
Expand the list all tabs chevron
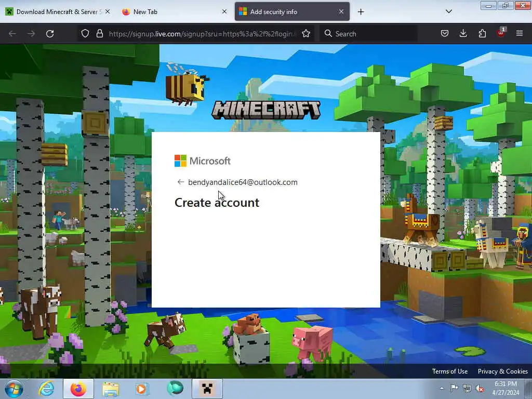[x=448, y=11]
